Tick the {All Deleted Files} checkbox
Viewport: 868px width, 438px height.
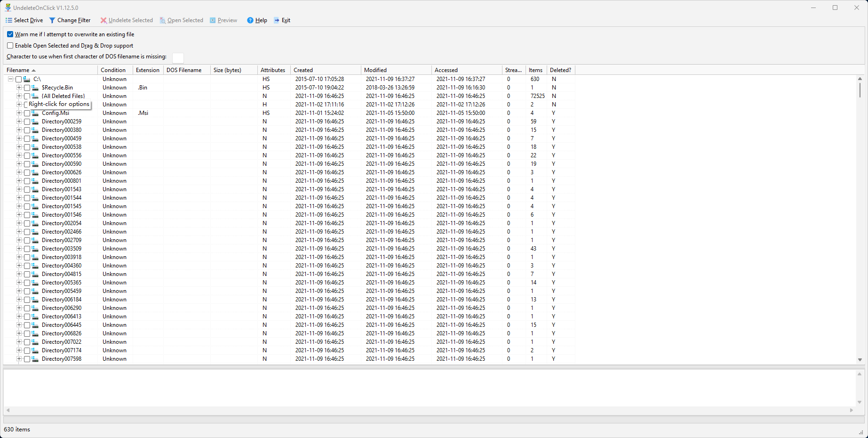click(27, 96)
